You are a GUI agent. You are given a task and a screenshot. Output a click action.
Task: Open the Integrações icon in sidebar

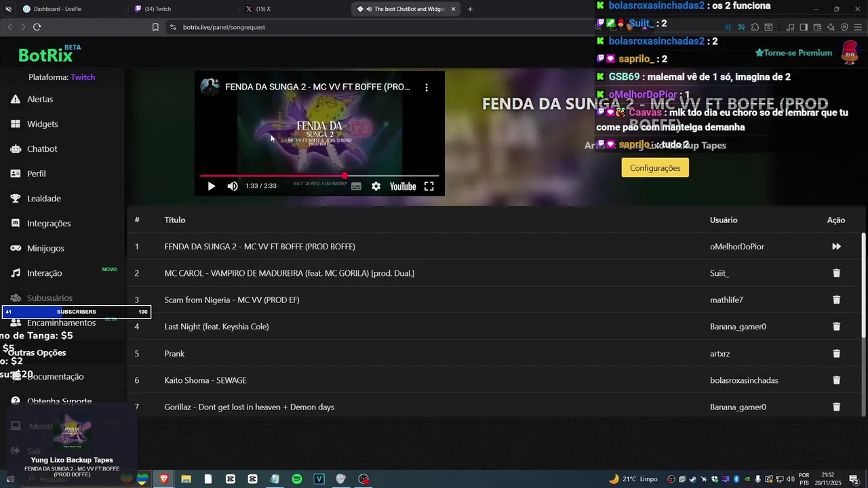16,223
